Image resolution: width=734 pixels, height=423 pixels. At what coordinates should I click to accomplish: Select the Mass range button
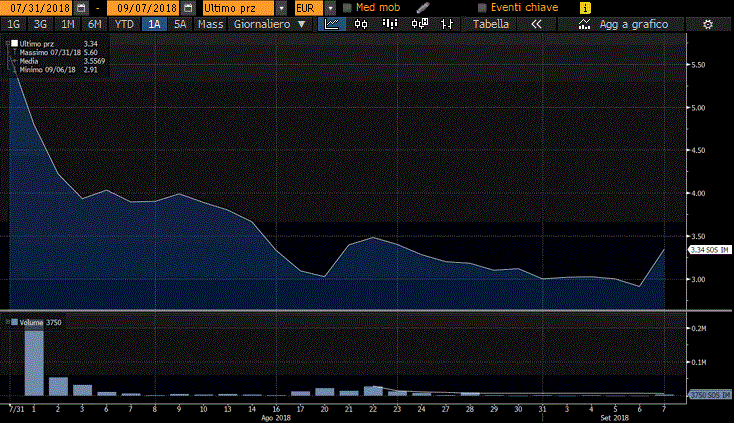tap(210, 23)
